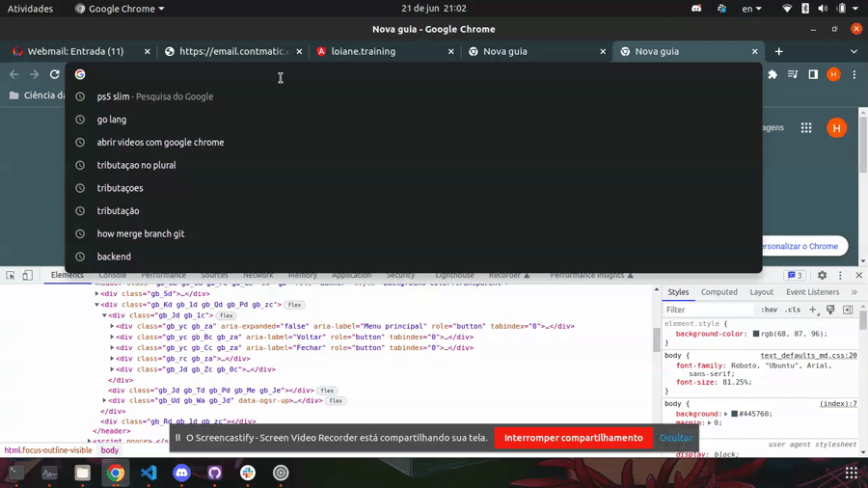This screenshot has width=868, height=488.
Task: Collapse the div gb_Jd gb_1c node
Action: coord(104,315)
